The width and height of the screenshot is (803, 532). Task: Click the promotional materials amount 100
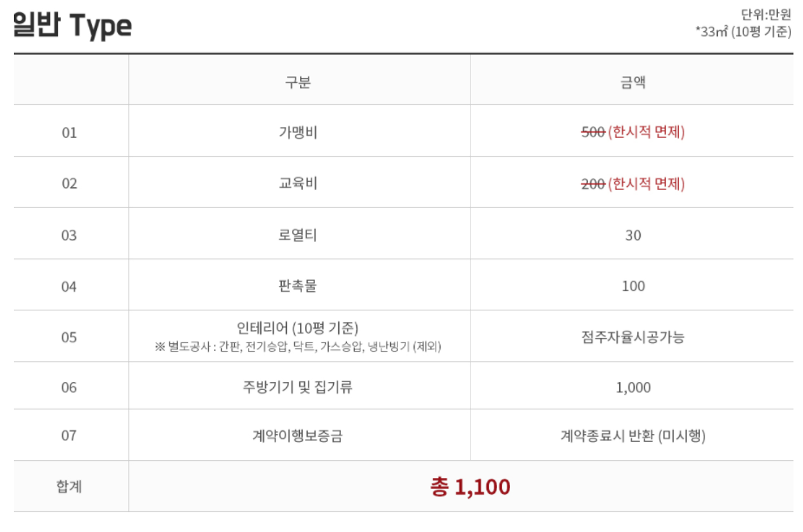(x=633, y=286)
